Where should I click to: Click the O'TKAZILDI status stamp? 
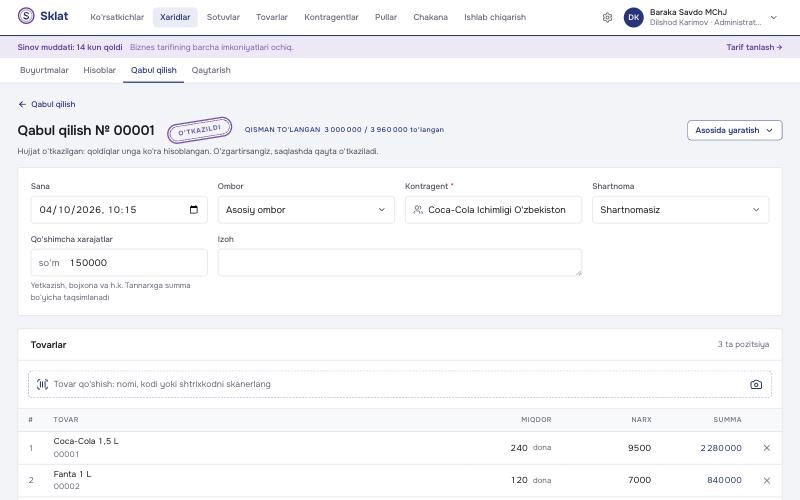click(199, 130)
